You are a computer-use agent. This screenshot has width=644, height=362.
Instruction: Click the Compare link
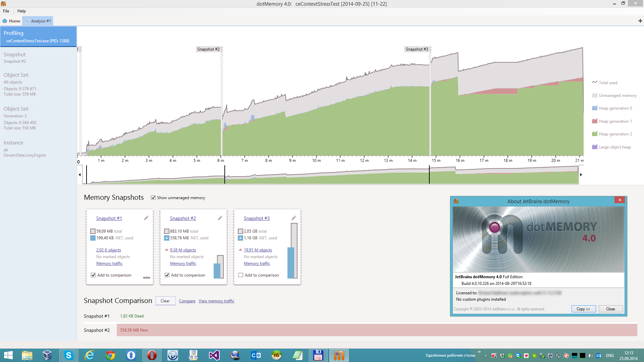187,301
